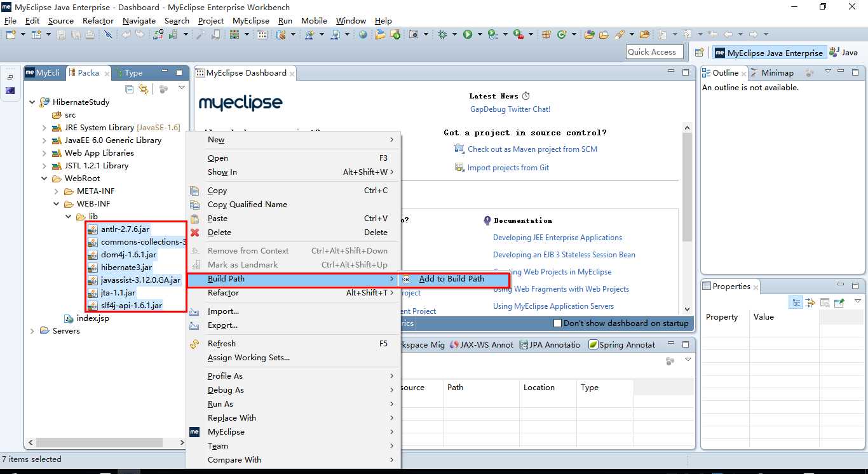The image size is (868, 474).
Task: Click Show Advanced Properties icon
Action: tap(810, 302)
